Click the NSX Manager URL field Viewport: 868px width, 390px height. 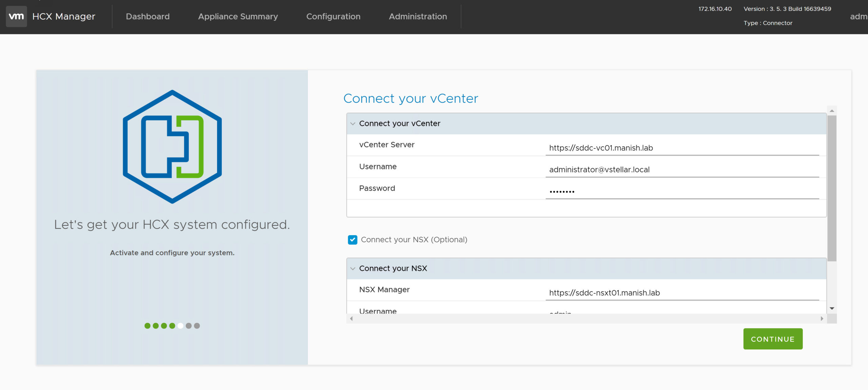pos(682,293)
